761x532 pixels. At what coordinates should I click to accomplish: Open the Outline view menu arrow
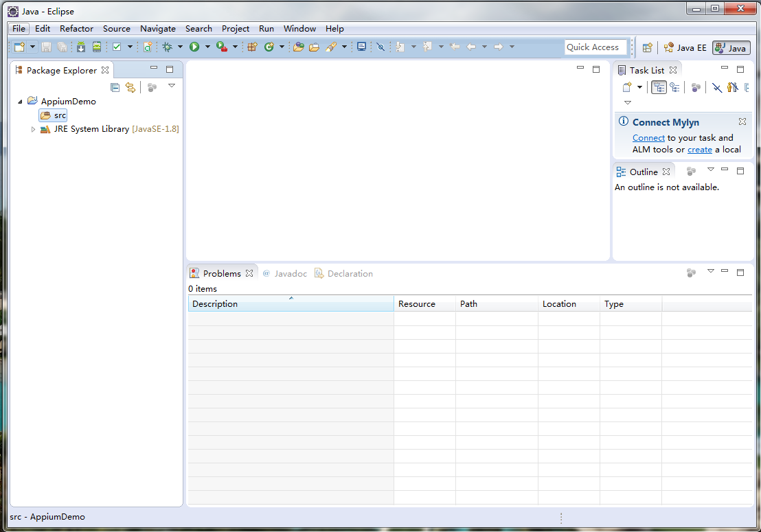click(x=711, y=170)
